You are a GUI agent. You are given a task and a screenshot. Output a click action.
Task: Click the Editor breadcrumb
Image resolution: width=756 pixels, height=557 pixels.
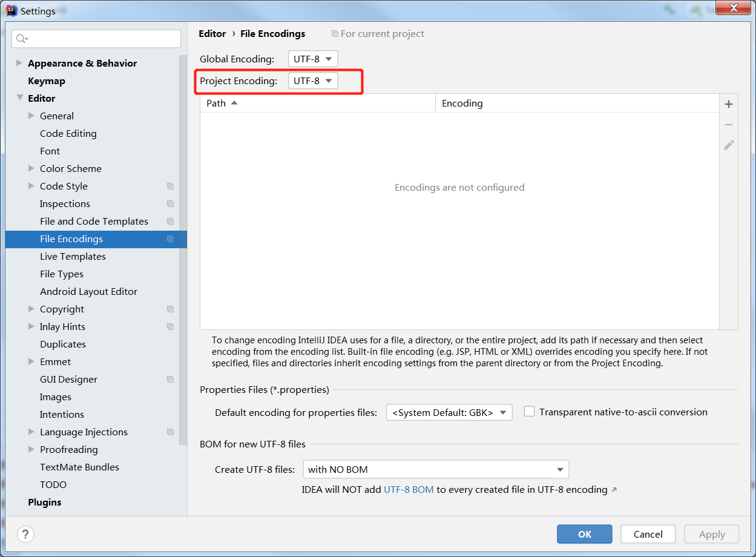212,34
